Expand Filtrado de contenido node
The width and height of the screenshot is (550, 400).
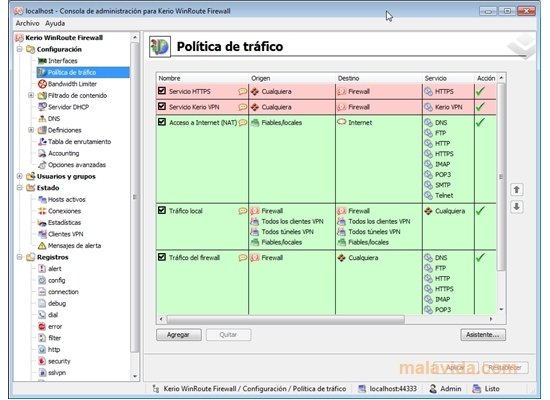[31, 95]
